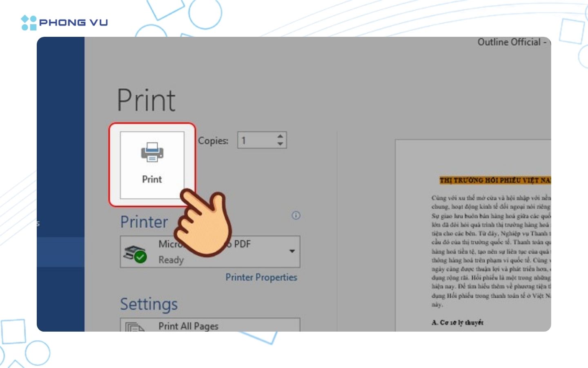Click the info icon near the Printer section
Screen dimensions: 588x368
[x=296, y=215]
